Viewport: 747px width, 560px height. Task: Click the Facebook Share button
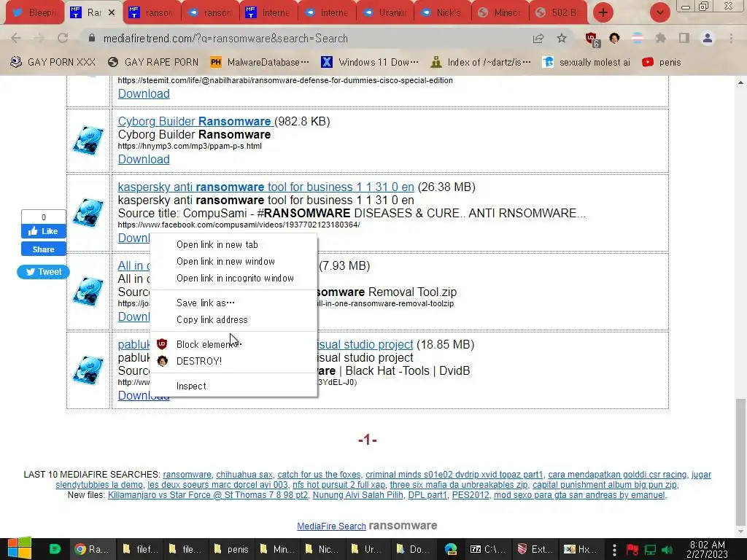pyautogui.click(x=43, y=249)
